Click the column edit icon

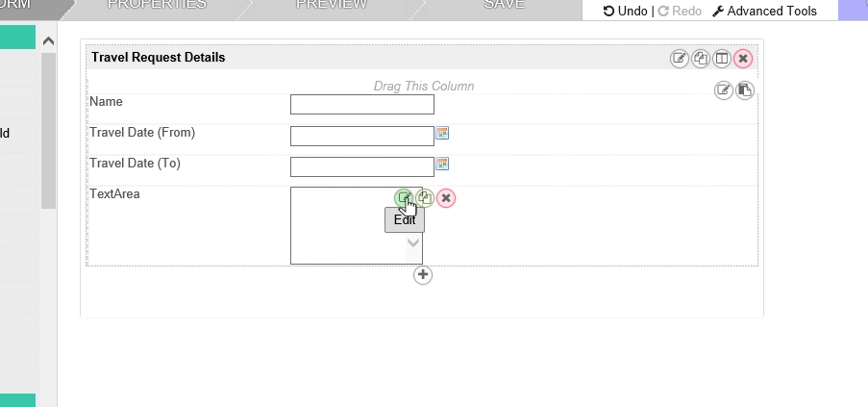pos(724,90)
